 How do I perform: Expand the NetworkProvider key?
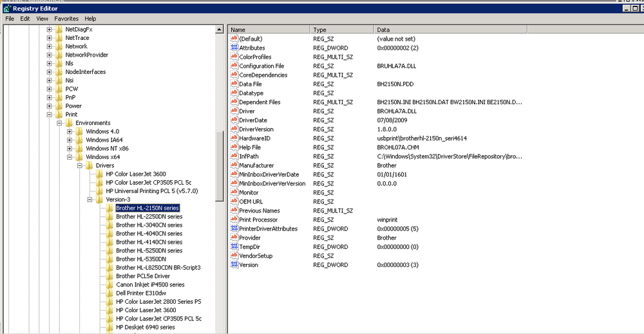coord(50,55)
